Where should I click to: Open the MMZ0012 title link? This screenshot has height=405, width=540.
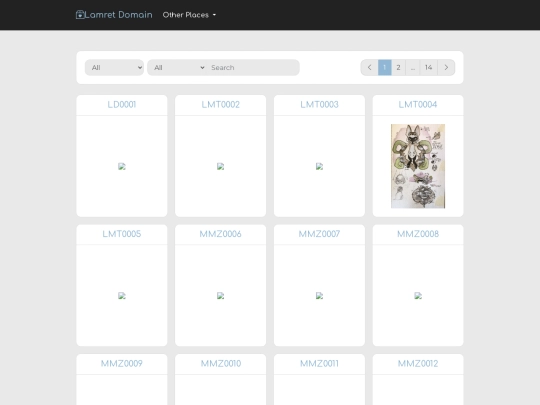point(418,364)
